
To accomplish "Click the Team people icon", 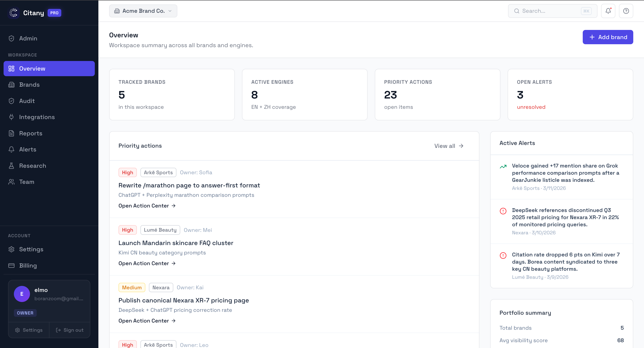I will click(x=11, y=182).
